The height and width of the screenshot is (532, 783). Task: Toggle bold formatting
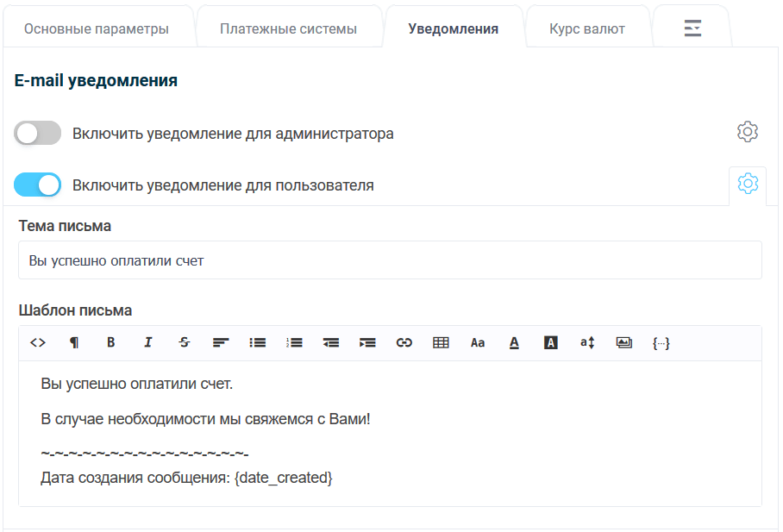click(110, 342)
